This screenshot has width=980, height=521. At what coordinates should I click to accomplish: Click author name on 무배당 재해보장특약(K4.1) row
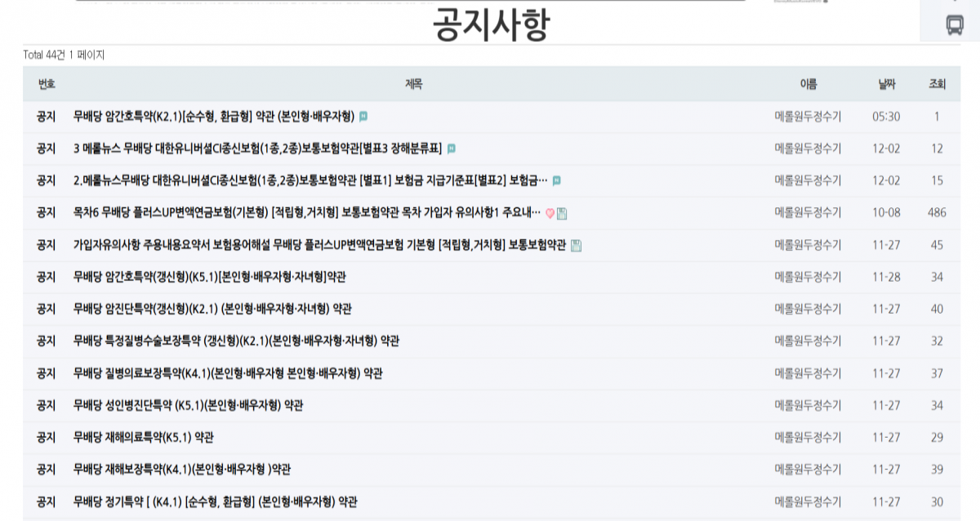(807, 470)
